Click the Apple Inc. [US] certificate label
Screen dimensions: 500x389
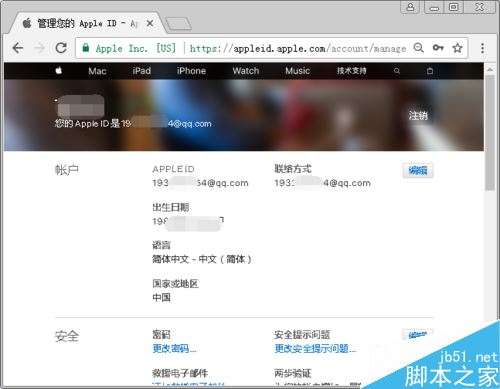(x=135, y=48)
